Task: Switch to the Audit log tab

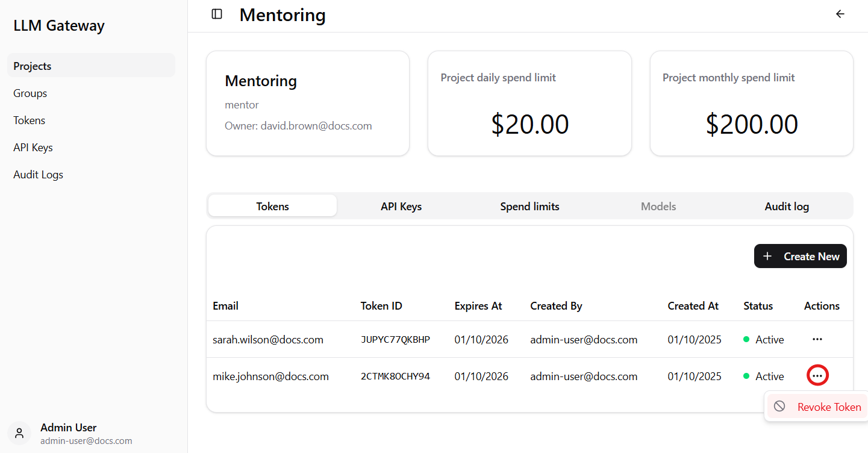Action: 787,206
